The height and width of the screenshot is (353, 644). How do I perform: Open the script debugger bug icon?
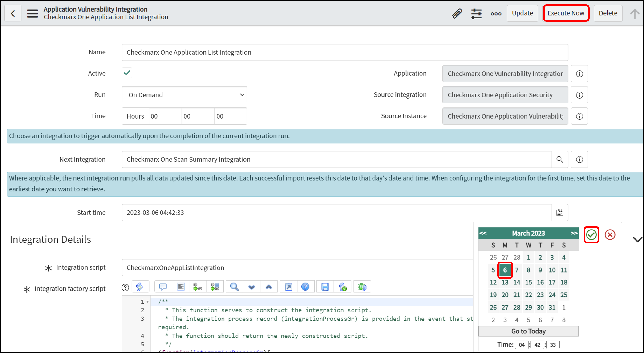(362, 287)
